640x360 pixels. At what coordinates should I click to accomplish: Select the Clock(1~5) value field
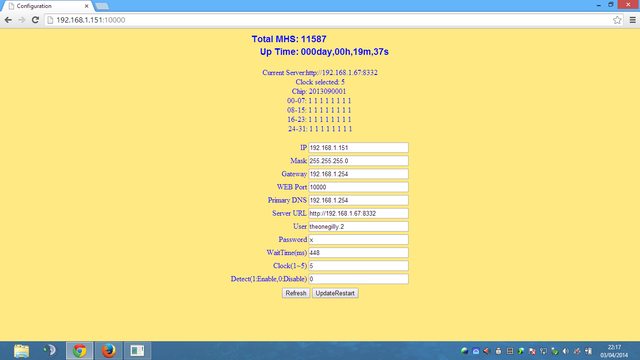tap(358, 266)
